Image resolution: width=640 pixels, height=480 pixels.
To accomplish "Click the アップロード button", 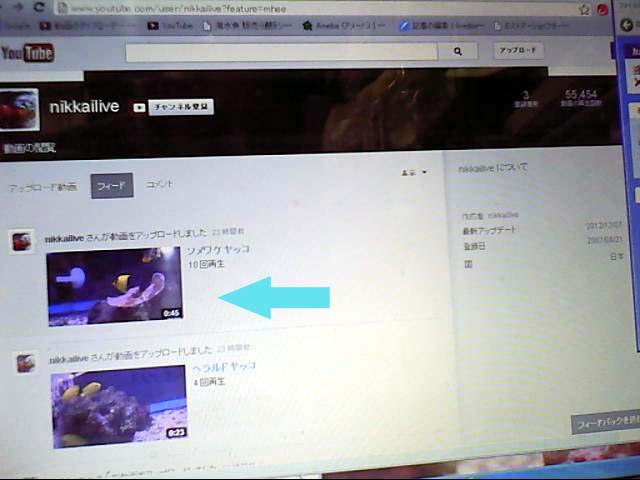I will coord(518,51).
